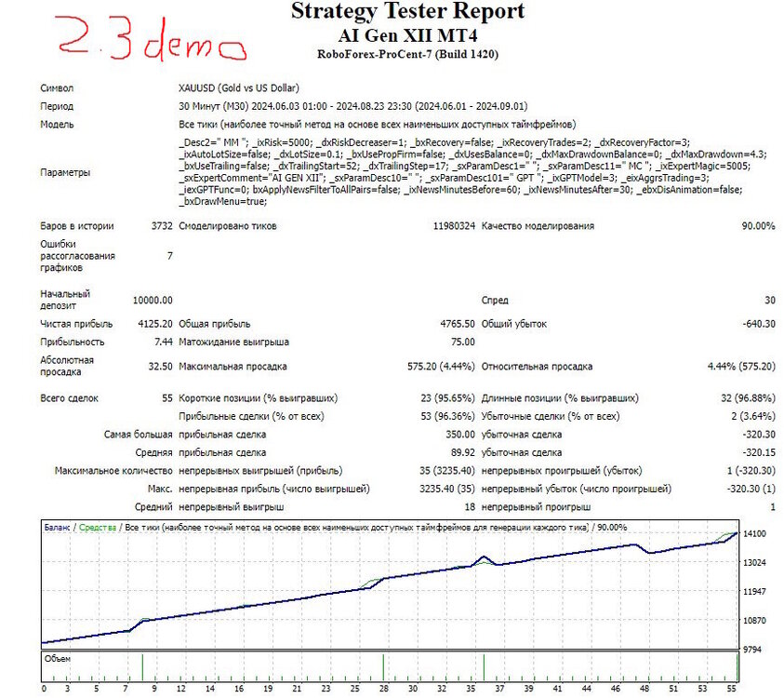The height and width of the screenshot is (698, 784).
Task: Click 'Всего сделок' label
Action: 69,398
